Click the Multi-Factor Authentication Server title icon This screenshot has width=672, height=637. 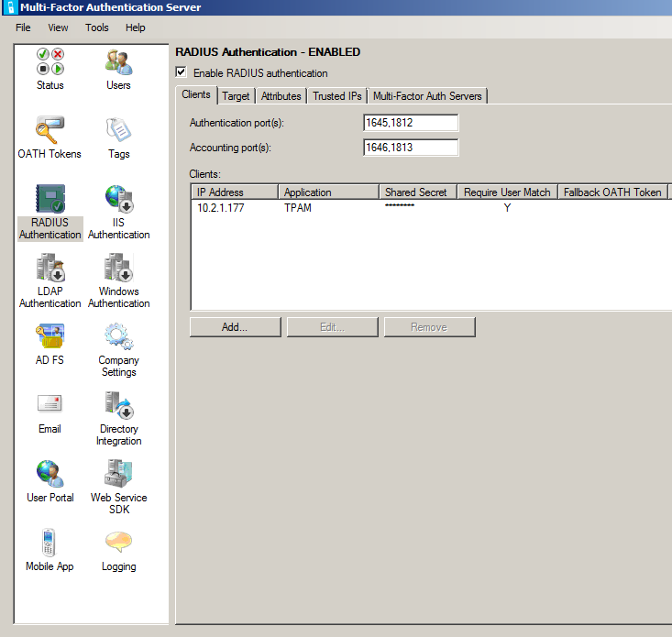click(11, 7)
